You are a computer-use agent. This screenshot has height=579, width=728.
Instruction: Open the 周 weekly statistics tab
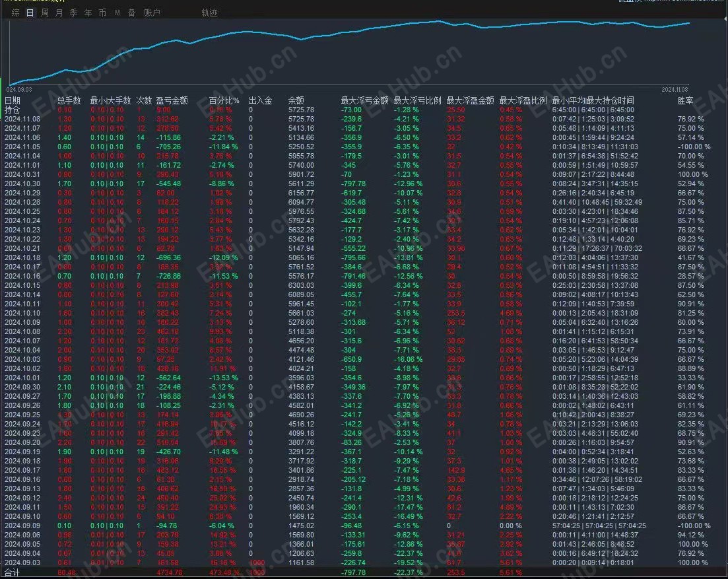(45, 13)
